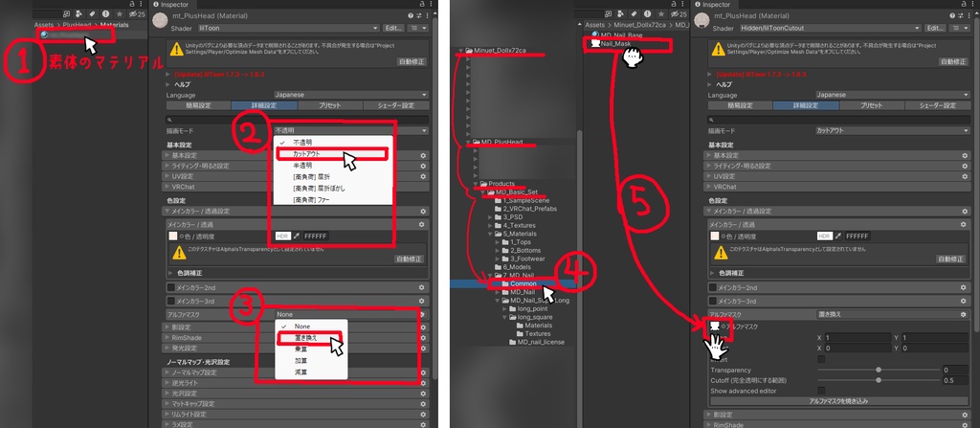Click the Cutoff slider handle
The height and width of the screenshot is (428, 980).
point(879,380)
